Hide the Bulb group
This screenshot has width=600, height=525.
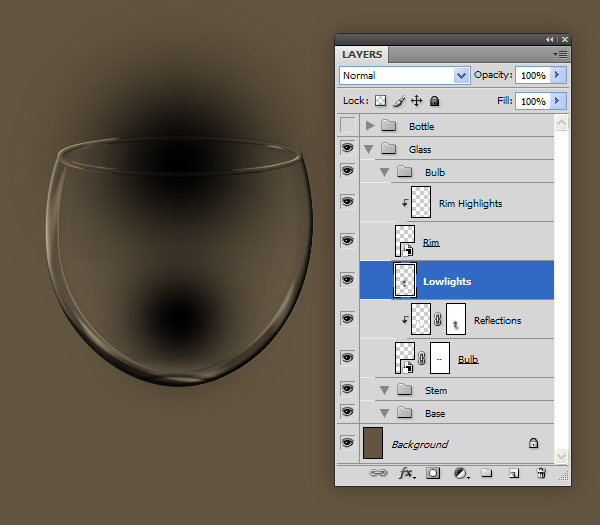(x=347, y=171)
